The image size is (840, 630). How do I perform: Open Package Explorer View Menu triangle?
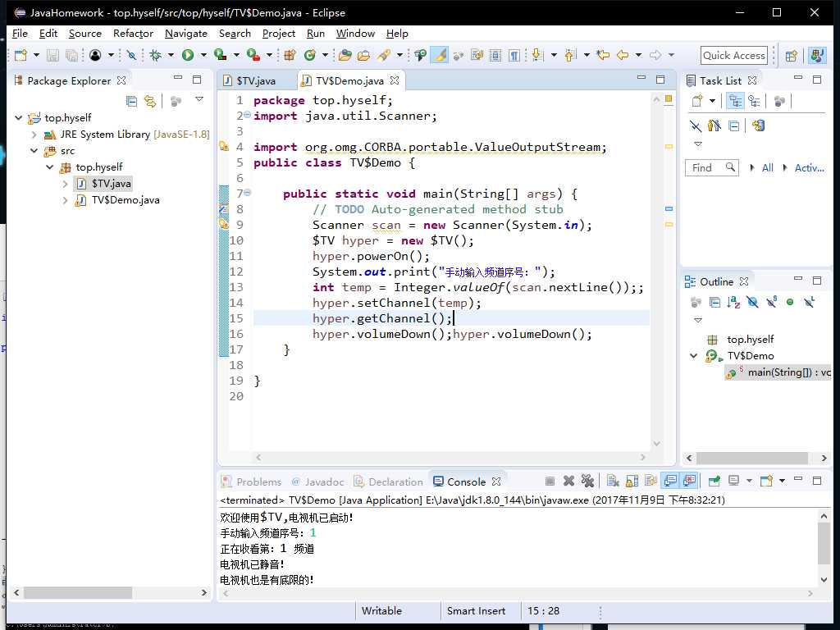click(199, 99)
